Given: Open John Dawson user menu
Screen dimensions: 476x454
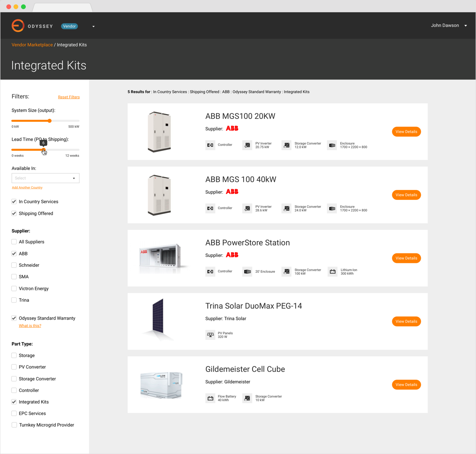Looking at the screenshot, I should pos(449,25).
